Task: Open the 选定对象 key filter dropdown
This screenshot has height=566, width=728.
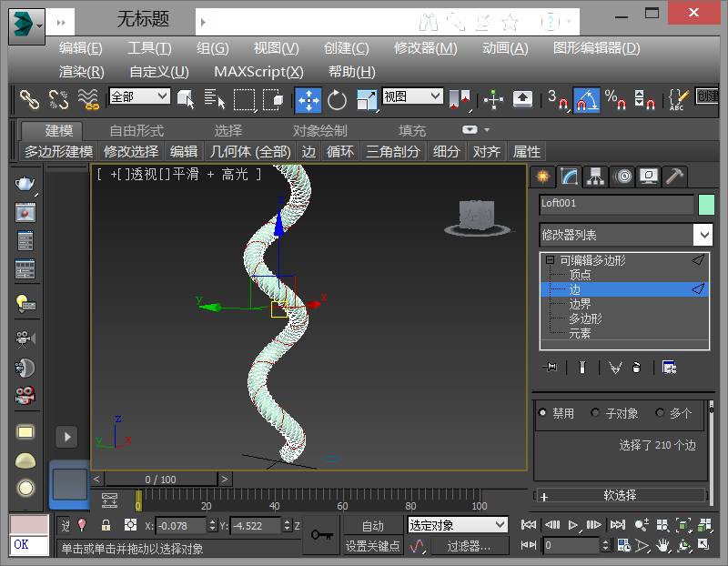Action: pos(458,525)
